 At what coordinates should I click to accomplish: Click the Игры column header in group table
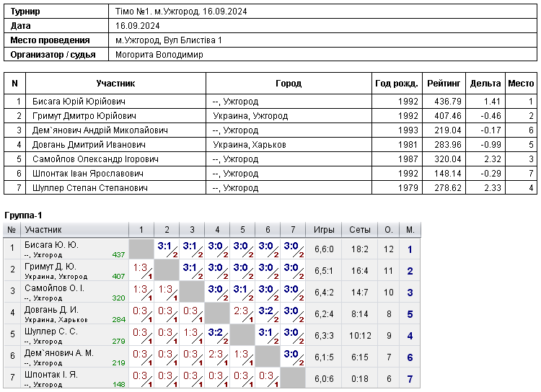pyautogui.click(x=324, y=230)
